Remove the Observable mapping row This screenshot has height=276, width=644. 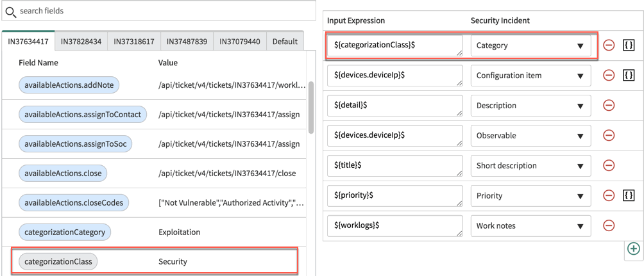608,135
